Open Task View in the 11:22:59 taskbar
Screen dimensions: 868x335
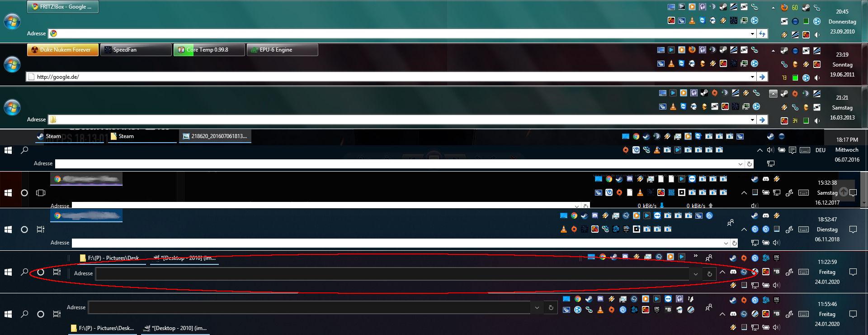point(57,272)
